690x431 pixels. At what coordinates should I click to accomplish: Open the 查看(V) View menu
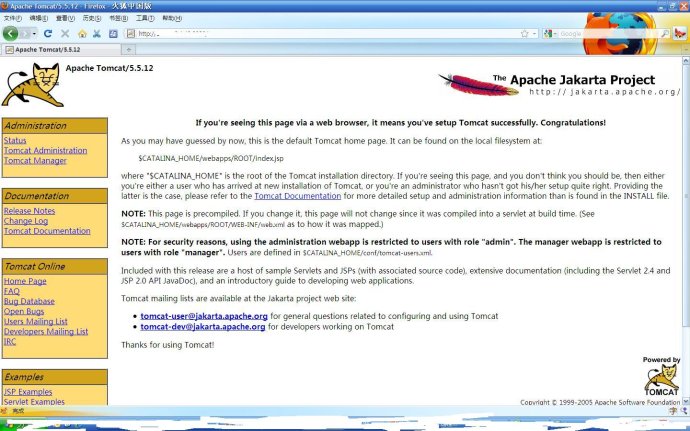(65, 18)
